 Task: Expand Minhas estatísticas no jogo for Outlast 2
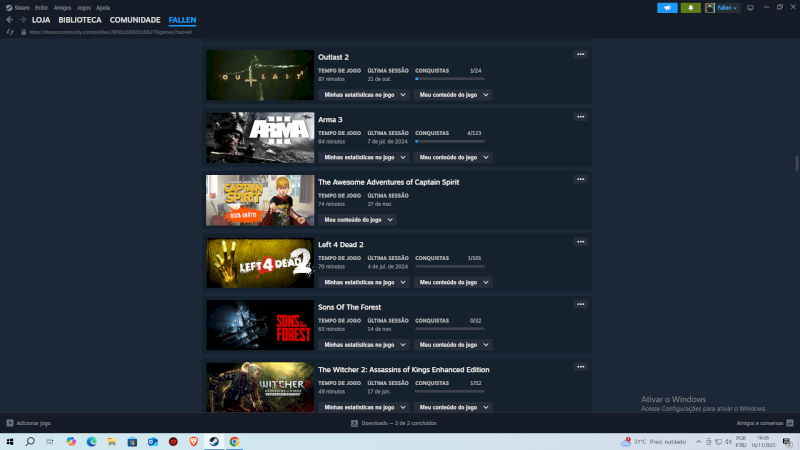tap(364, 95)
